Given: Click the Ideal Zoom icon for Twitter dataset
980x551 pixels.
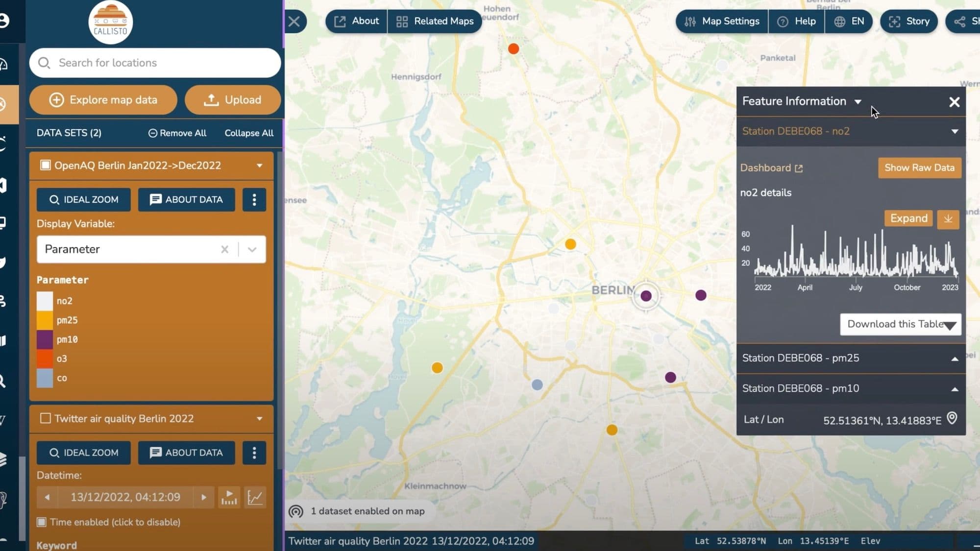Looking at the screenshot, I should pyautogui.click(x=83, y=452).
